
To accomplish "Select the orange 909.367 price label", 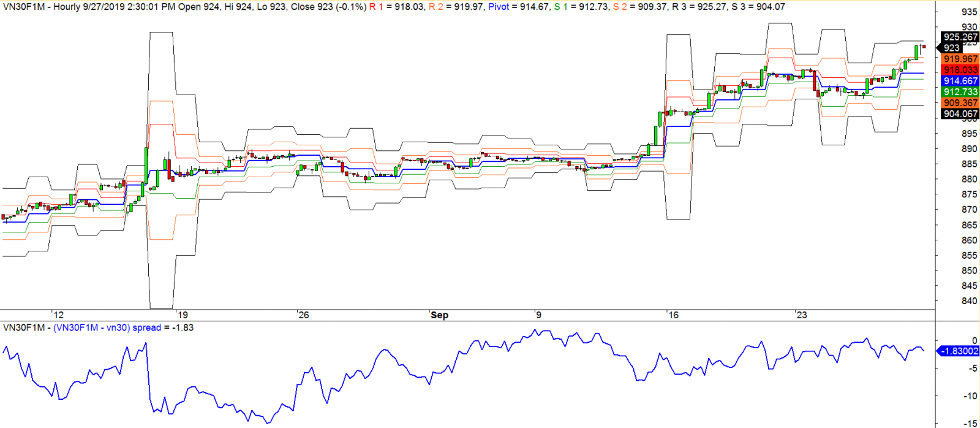I will [x=960, y=103].
